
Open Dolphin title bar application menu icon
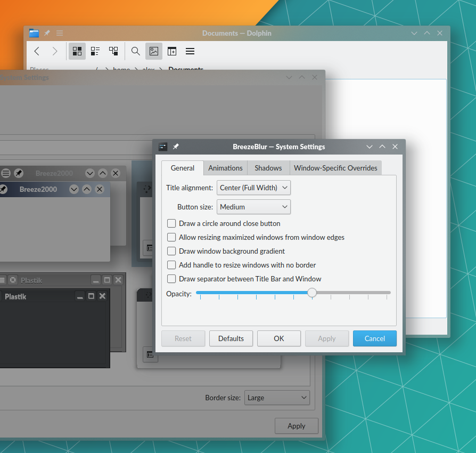(x=60, y=33)
